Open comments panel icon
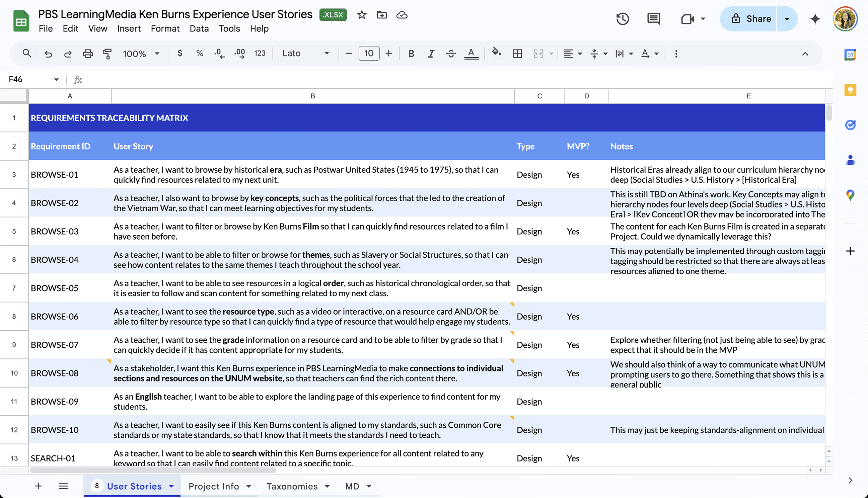The width and height of the screenshot is (868, 498). 653,19
